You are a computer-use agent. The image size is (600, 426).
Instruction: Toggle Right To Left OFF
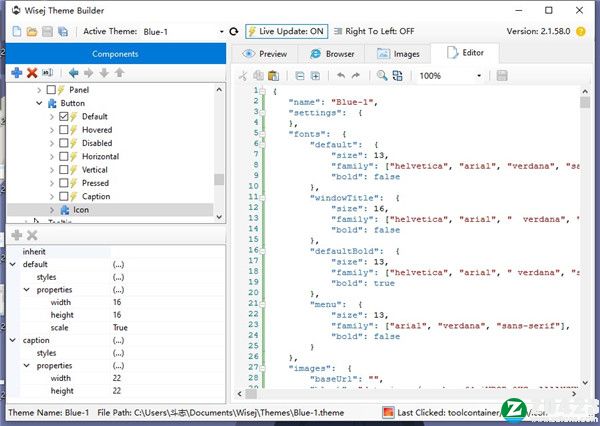(x=374, y=31)
